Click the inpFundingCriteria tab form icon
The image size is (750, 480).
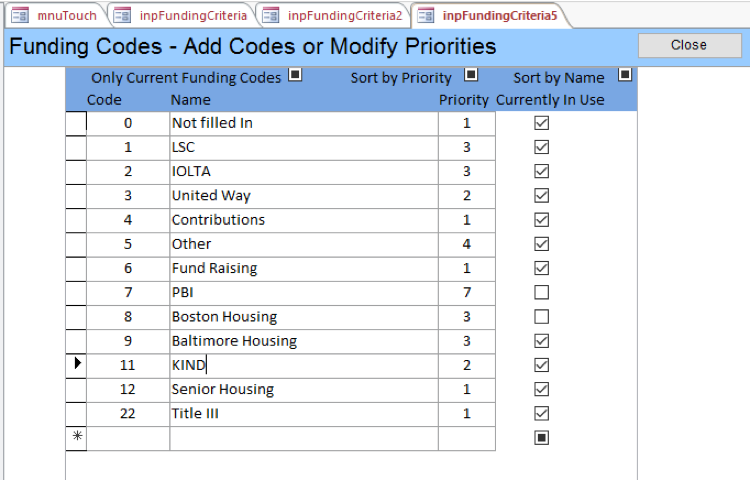tap(123, 15)
